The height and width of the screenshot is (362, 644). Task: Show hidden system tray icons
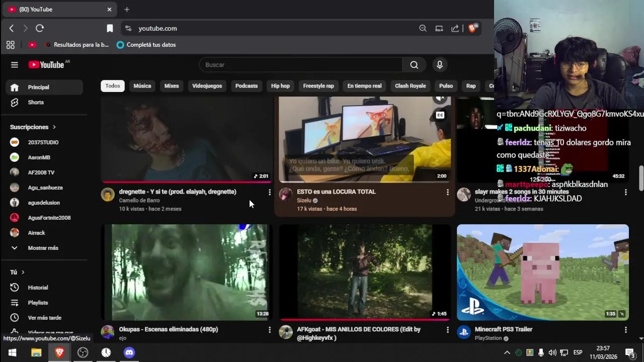tap(507, 352)
